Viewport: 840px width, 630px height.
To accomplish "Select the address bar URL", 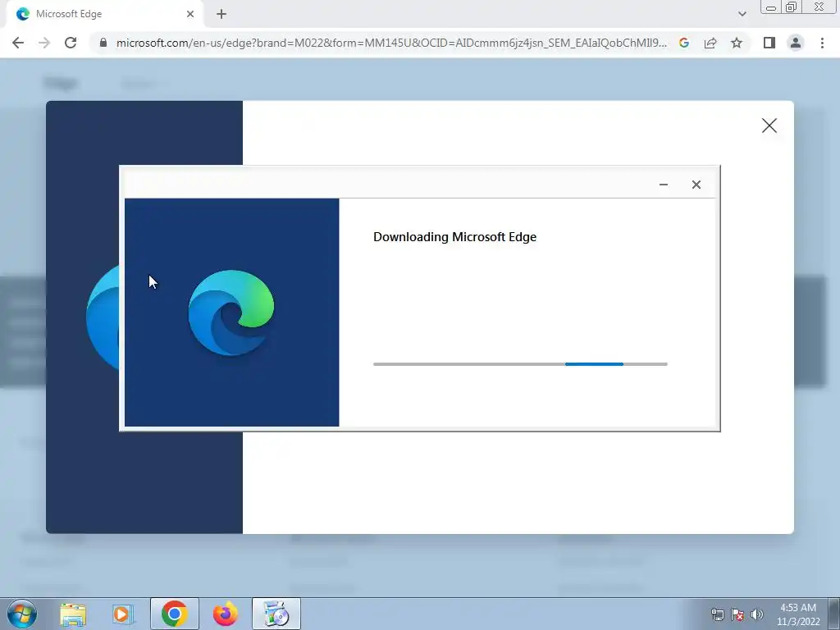I will 391,43.
